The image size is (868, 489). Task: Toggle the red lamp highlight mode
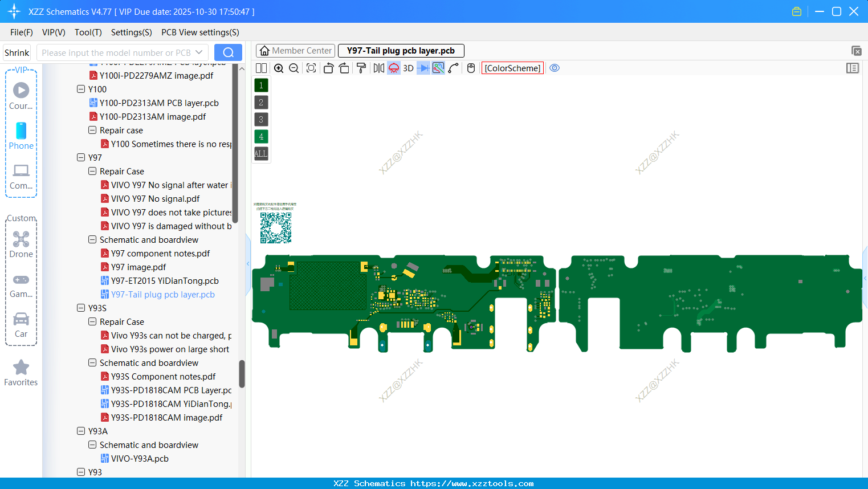coord(393,68)
